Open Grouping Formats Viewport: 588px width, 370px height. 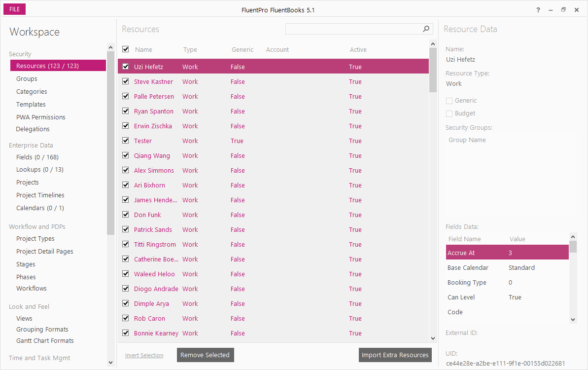pos(42,330)
